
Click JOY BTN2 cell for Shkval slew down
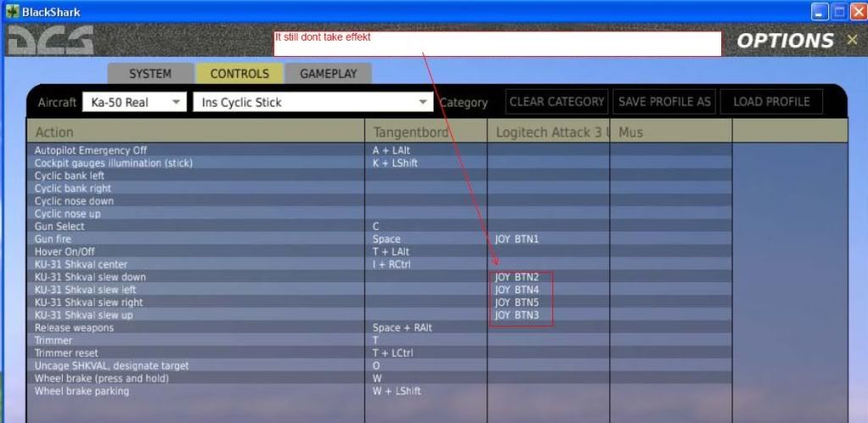[517, 277]
